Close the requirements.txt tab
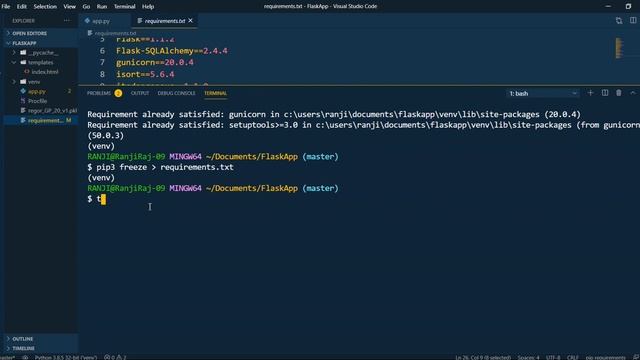This screenshot has height=360, width=640. point(191,21)
